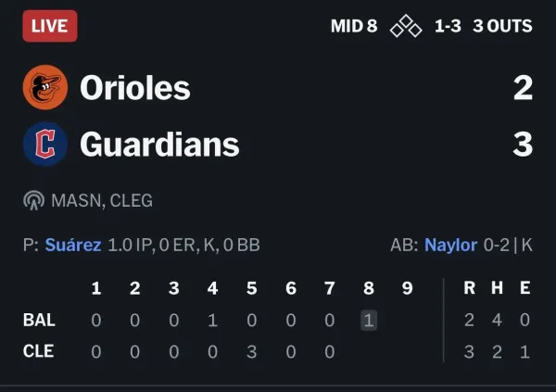The image size is (556, 392).
Task: Click the 3 OUTS indicator
Action: (x=502, y=26)
